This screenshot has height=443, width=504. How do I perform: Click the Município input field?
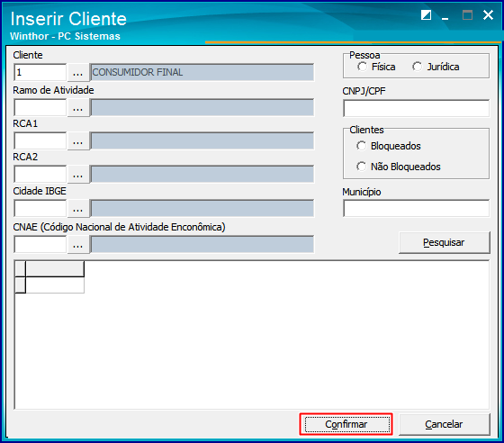[416, 208]
